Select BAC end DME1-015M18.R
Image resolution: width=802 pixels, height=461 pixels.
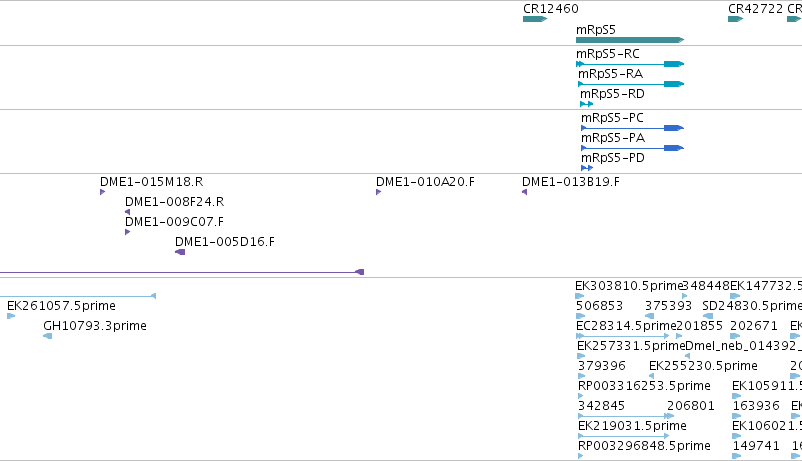[x=103, y=192]
